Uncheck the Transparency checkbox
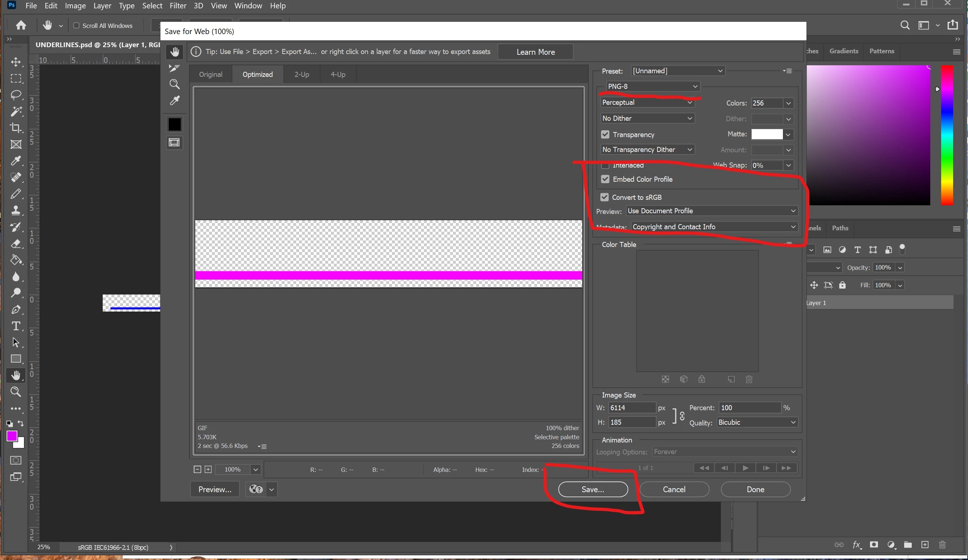This screenshot has height=560, width=968. [x=605, y=134]
